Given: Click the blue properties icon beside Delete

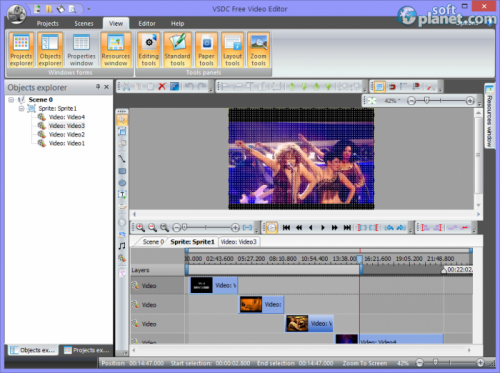Looking at the screenshot, I should [x=174, y=87].
